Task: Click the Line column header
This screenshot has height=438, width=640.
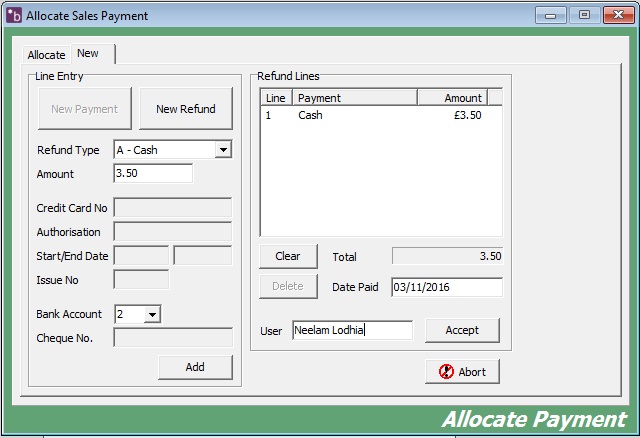Action: tap(276, 98)
